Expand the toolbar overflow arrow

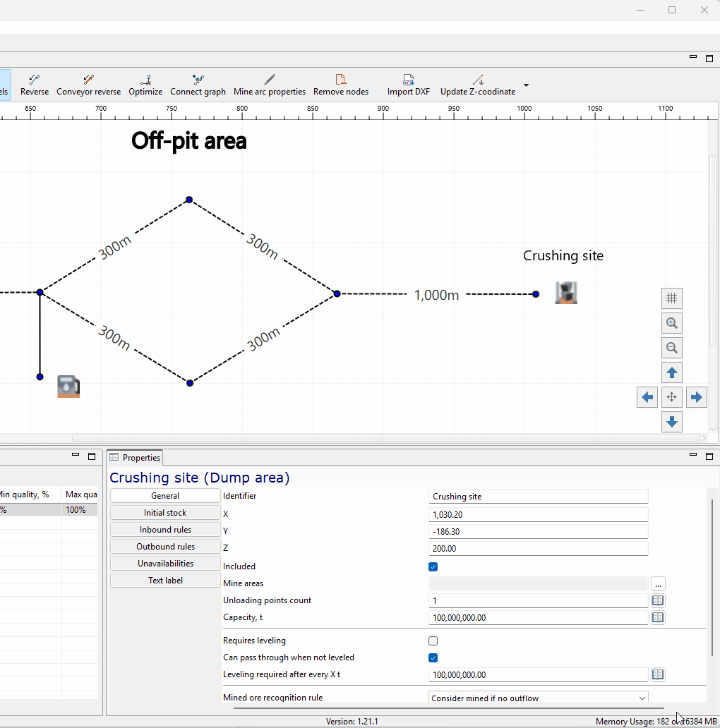tap(526, 85)
